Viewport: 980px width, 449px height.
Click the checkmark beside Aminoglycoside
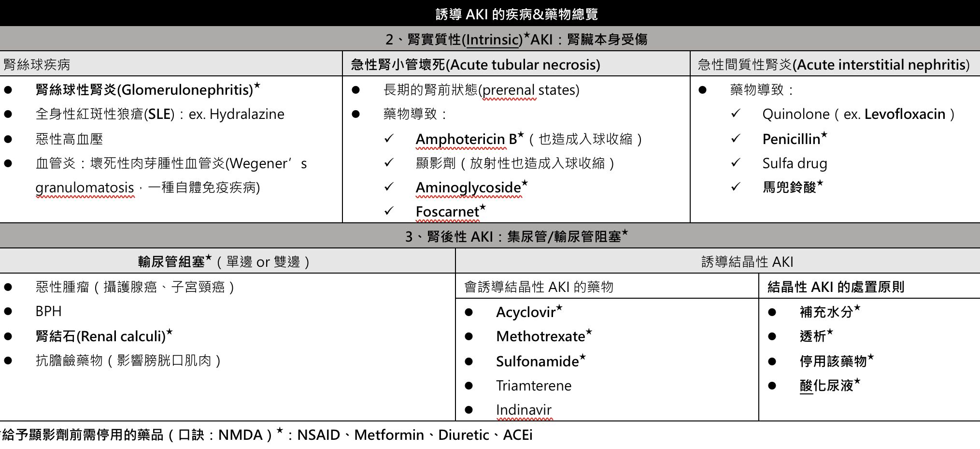click(389, 187)
